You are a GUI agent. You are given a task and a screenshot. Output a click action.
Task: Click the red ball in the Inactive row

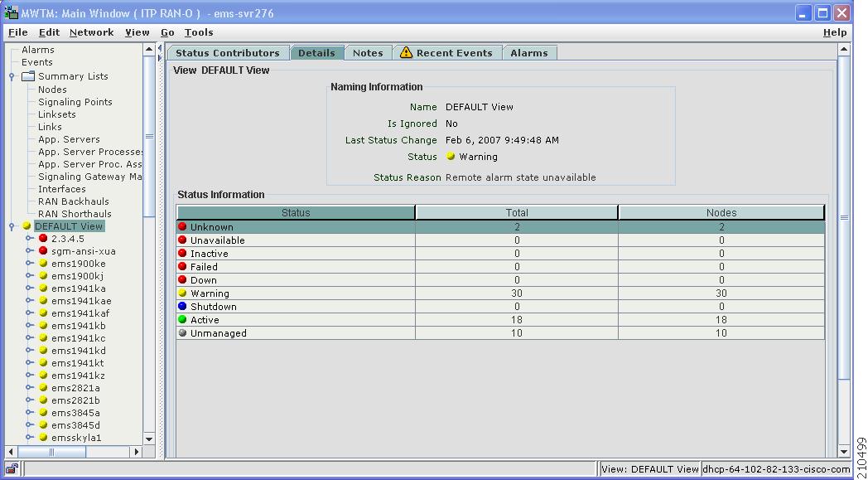(x=183, y=254)
